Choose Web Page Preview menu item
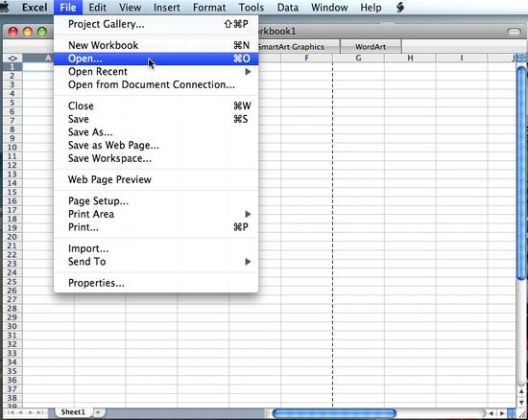 156,179
